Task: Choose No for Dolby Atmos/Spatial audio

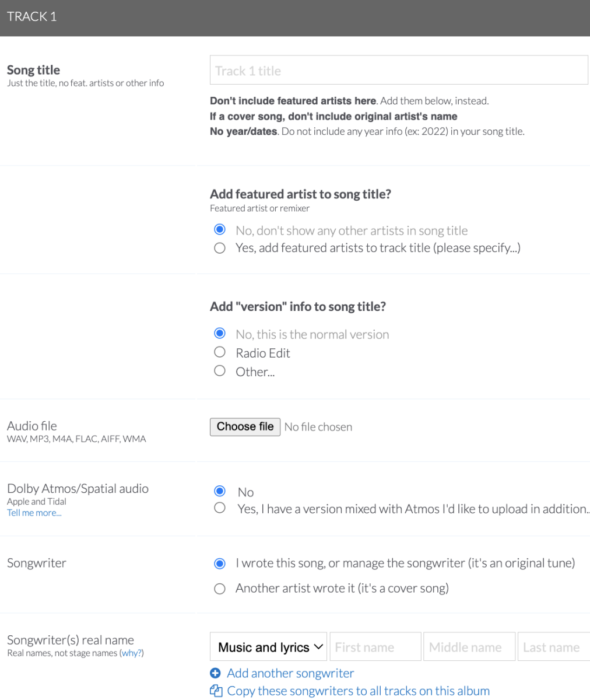Action: 220,491
